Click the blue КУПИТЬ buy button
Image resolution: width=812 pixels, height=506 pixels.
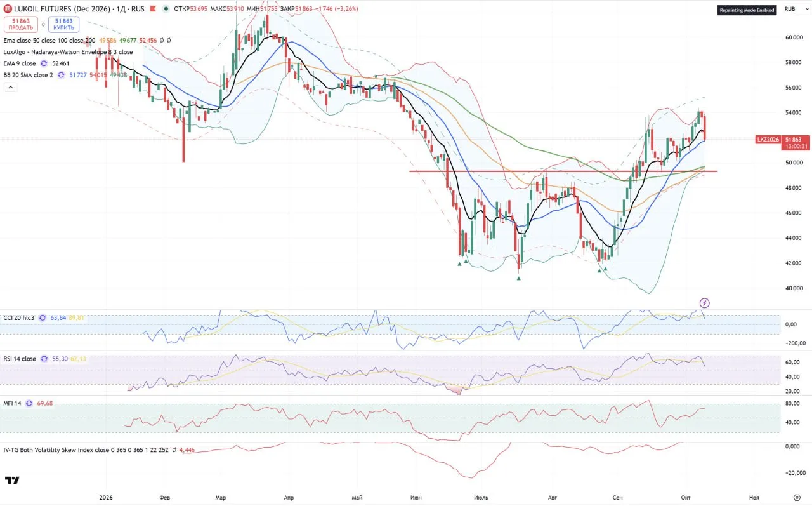tap(63, 24)
